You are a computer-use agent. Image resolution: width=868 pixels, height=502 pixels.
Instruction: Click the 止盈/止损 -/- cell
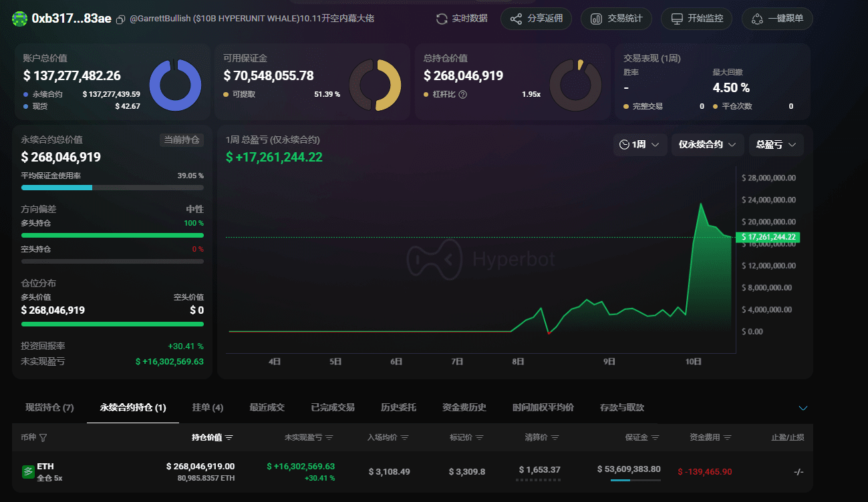click(x=799, y=472)
